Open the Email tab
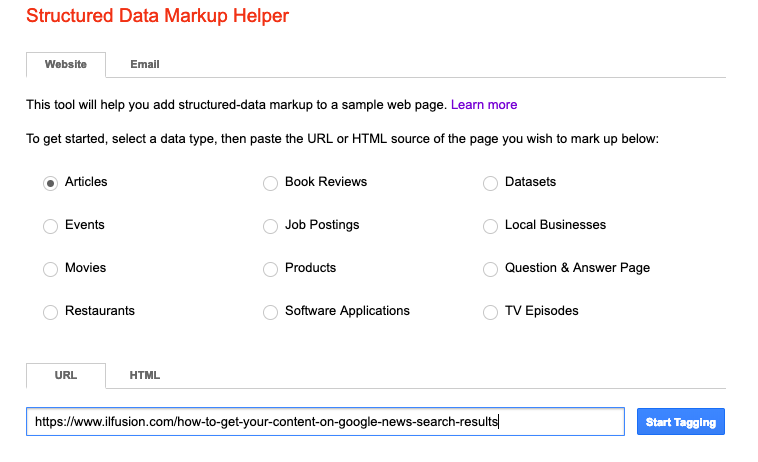 coord(145,65)
